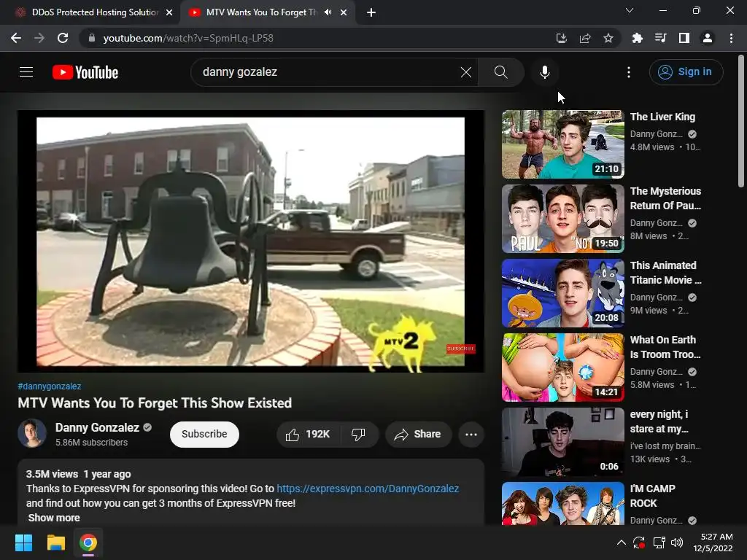Mute tab via speaker icon on MTV tab
Viewport: 747px width, 560px height.
pos(328,12)
